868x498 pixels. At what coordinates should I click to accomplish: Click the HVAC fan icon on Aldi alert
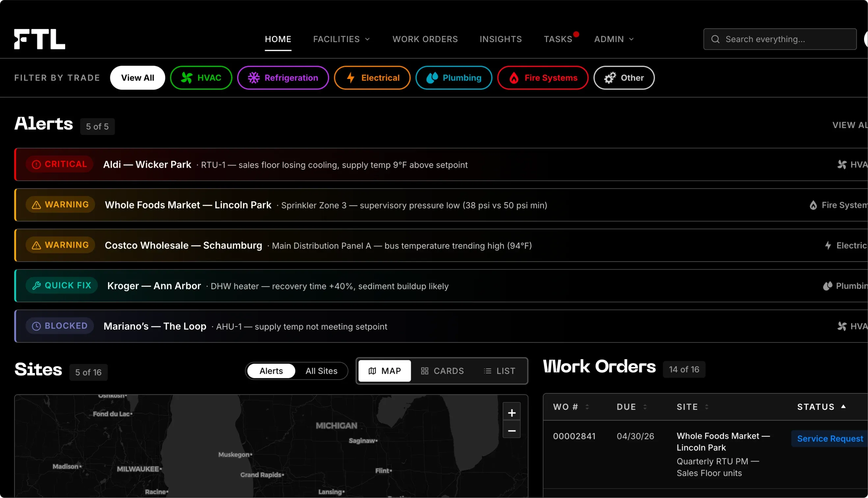click(x=842, y=164)
